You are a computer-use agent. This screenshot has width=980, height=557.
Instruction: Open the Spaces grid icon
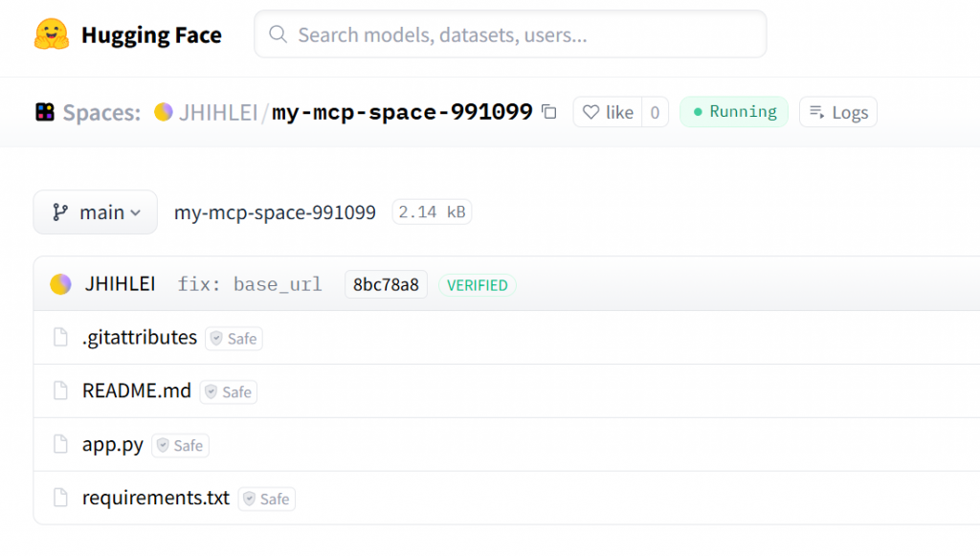[45, 113]
